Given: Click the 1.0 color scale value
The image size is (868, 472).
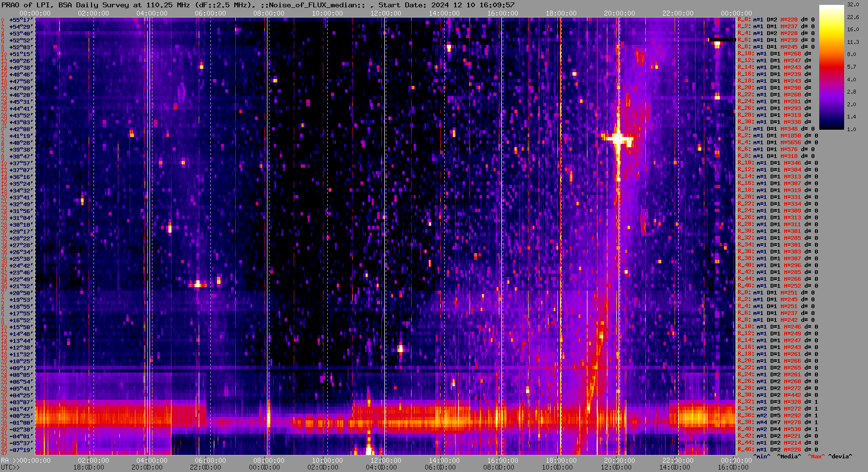Looking at the screenshot, I should 851,129.
